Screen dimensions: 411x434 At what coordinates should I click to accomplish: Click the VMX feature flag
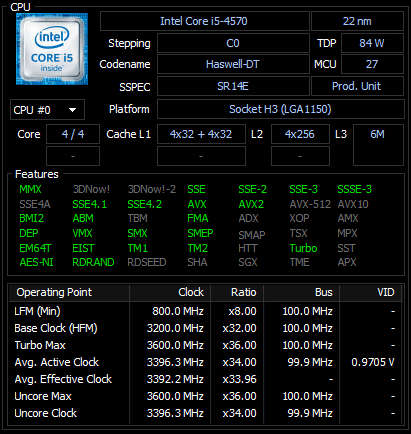[x=82, y=233]
